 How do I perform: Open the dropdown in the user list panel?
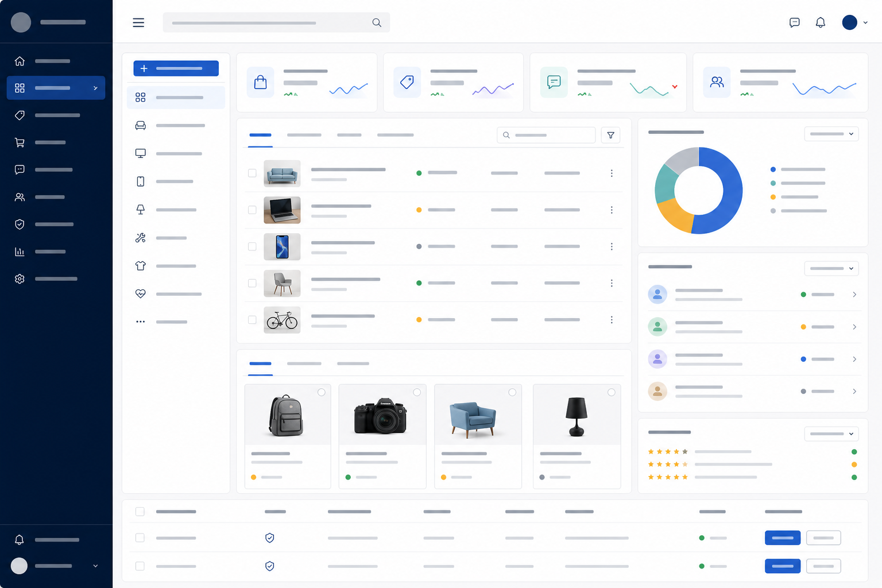[831, 268]
